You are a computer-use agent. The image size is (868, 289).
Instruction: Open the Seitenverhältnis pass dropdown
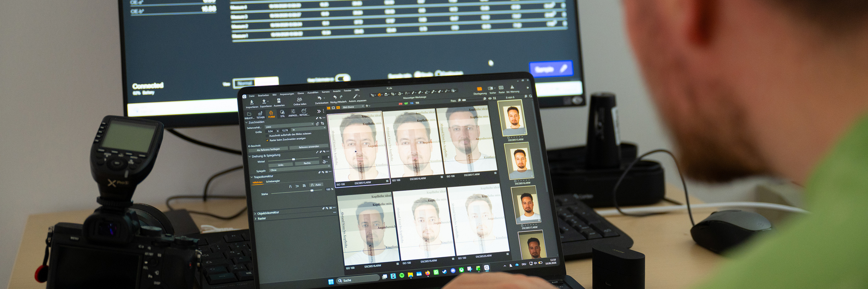[x=289, y=125]
